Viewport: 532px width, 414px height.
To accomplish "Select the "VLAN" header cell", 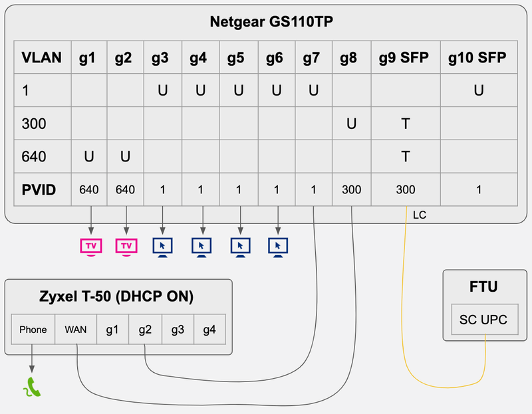I will point(43,57).
